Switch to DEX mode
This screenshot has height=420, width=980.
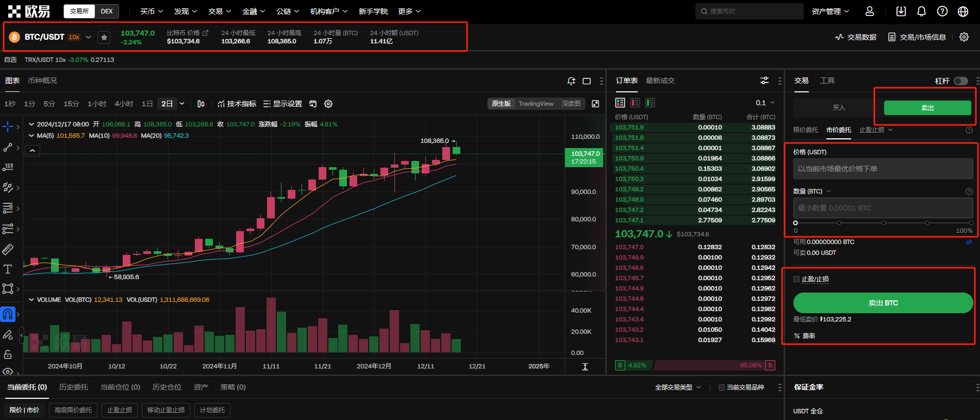[107, 11]
